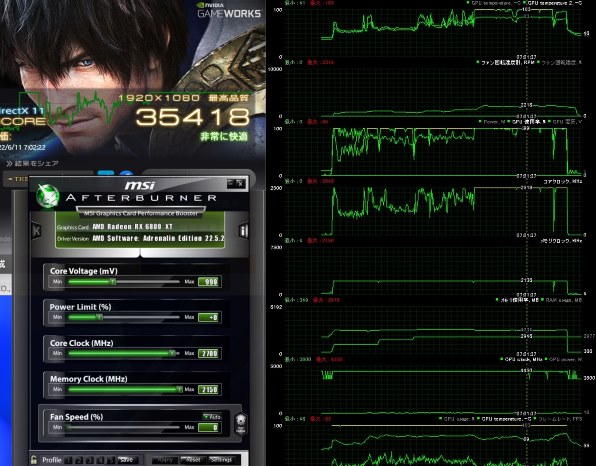596x466 pixels.
Task: Select Profile slot 4
Action: pos(100,460)
